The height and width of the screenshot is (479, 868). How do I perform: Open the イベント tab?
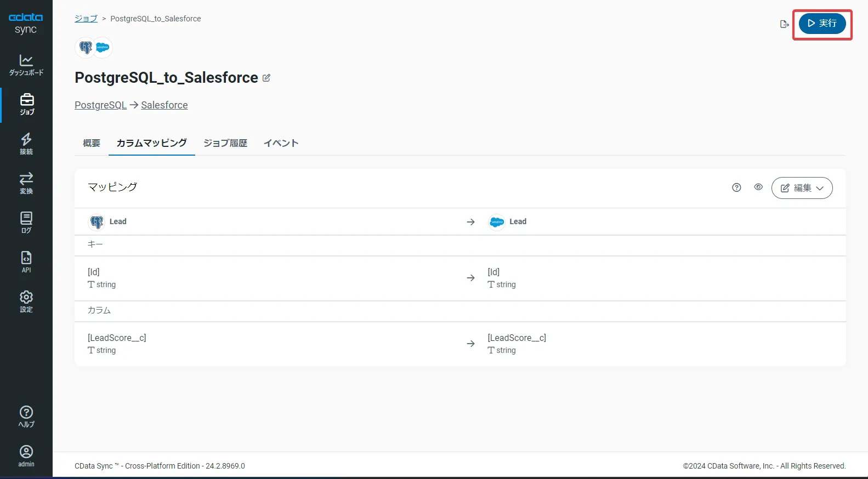pos(281,143)
